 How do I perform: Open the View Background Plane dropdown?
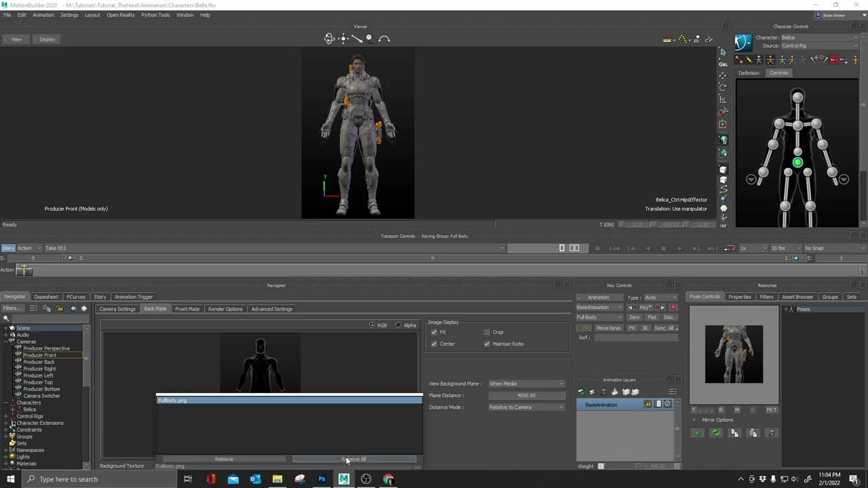click(x=526, y=384)
